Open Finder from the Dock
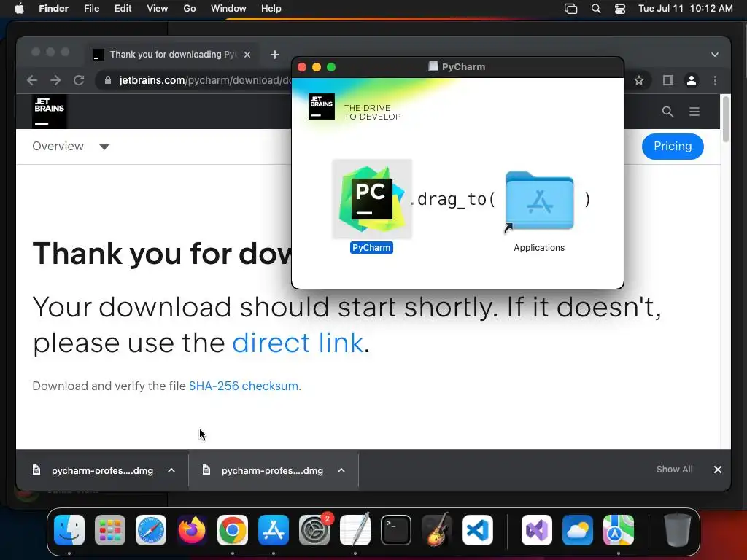Screen dimensions: 747x560 [x=69, y=530]
